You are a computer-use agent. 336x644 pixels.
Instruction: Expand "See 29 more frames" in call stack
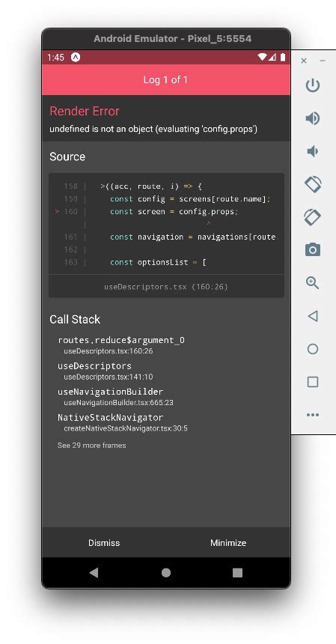[91, 446]
